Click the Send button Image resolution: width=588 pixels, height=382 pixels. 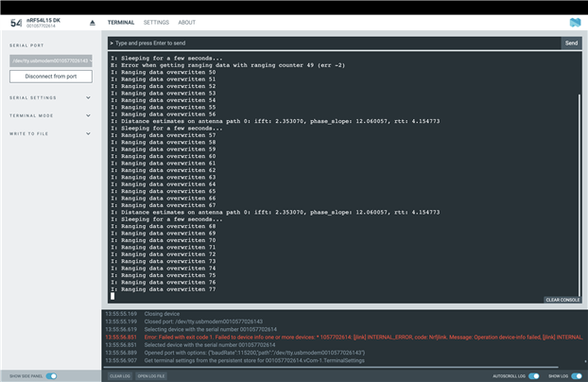(x=571, y=43)
